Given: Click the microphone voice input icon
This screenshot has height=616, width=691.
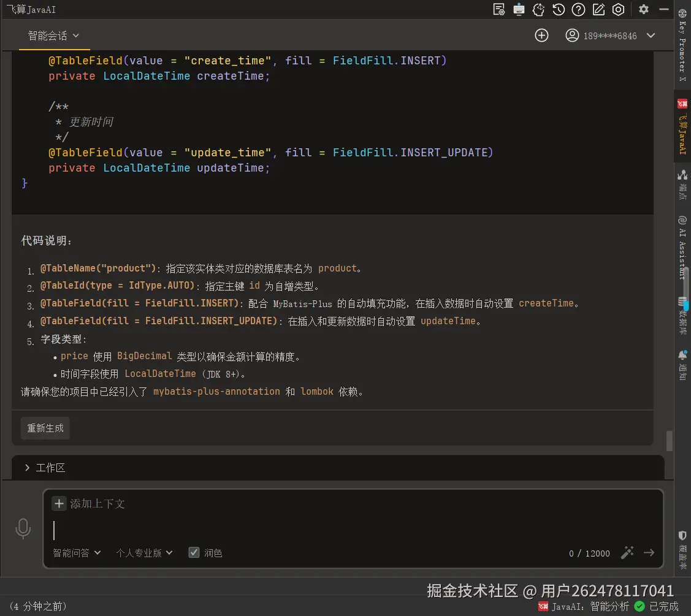Looking at the screenshot, I should pos(23,528).
